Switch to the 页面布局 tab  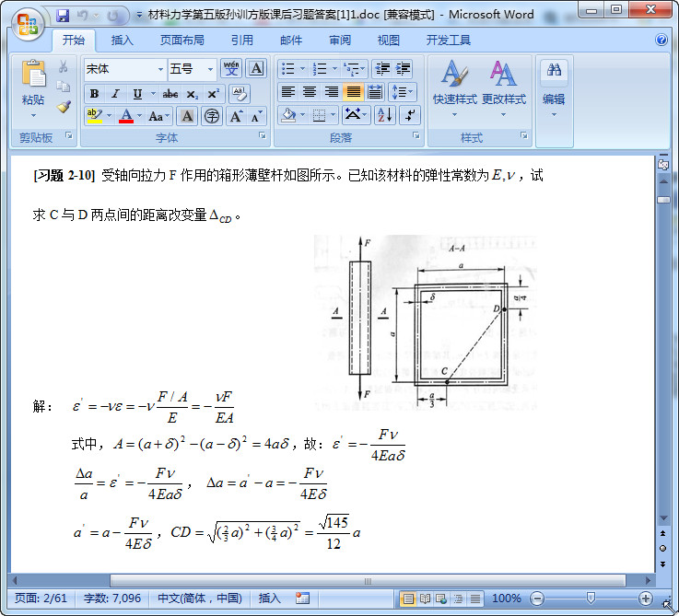(x=181, y=41)
